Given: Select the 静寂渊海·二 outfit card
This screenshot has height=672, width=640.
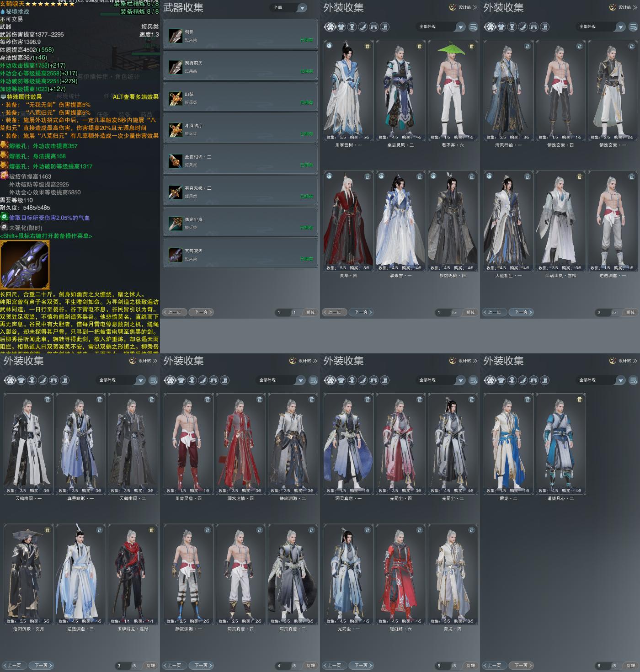Looking at the screenshot, I should coord(293,444).
